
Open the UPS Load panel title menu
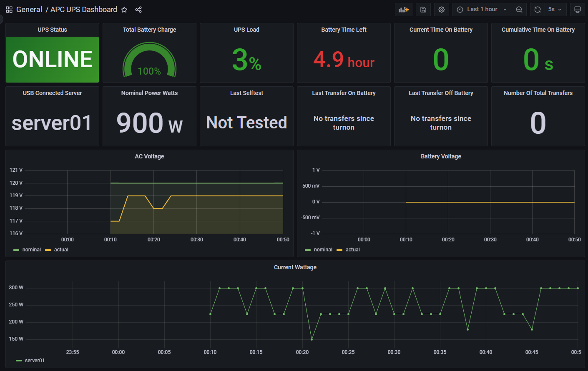coord(246,30)
